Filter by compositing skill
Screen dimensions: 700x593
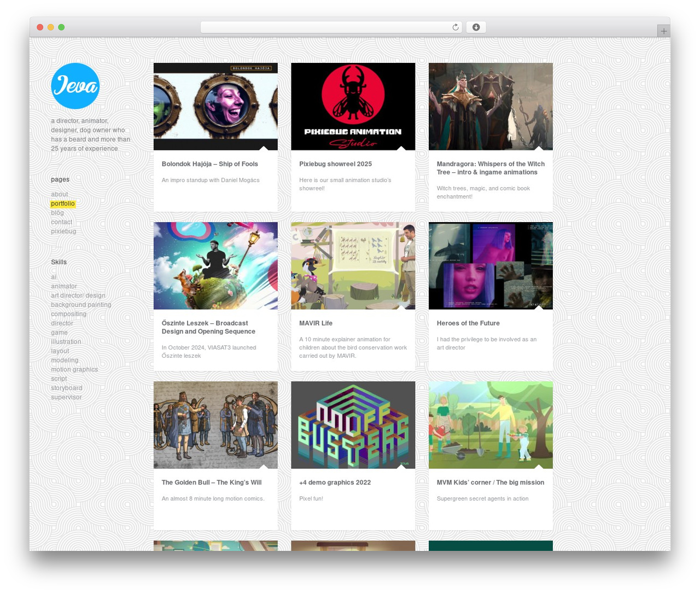click(69, 314)
